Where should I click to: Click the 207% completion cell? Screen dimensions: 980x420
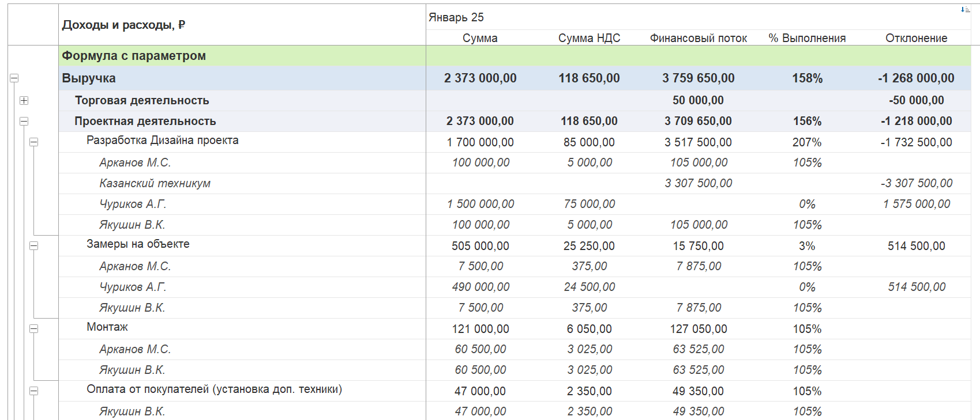[807, 142]
